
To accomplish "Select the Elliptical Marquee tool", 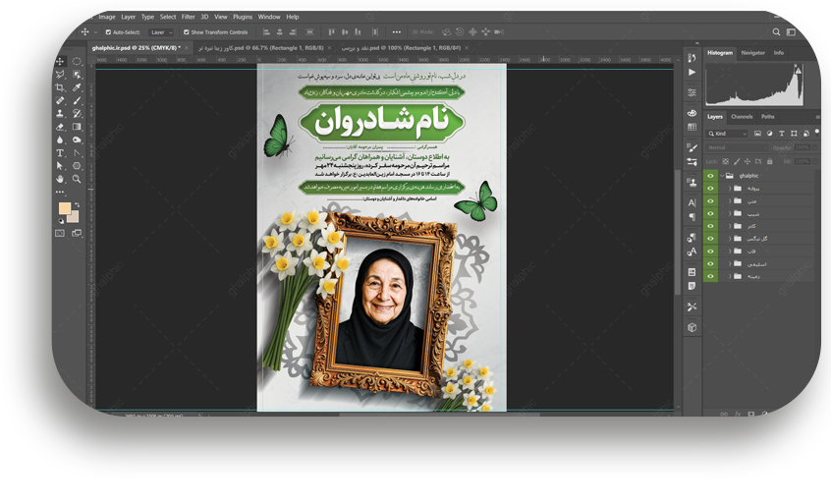I will pos(77,62).
